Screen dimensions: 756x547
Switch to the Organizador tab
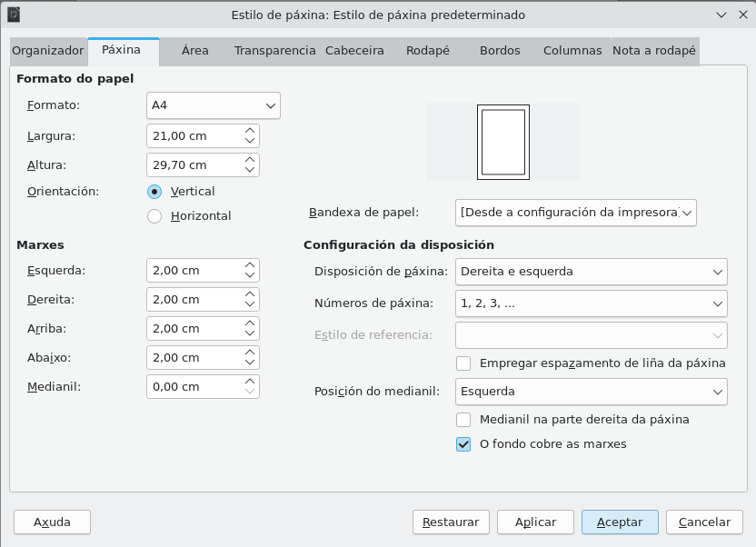48,51
